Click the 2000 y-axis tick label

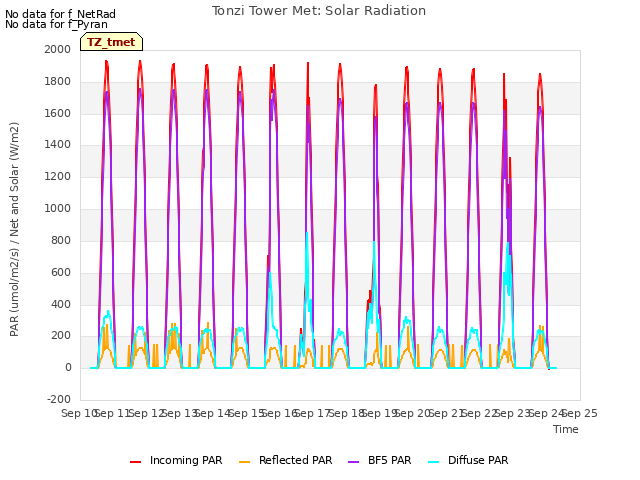(58, 49)
